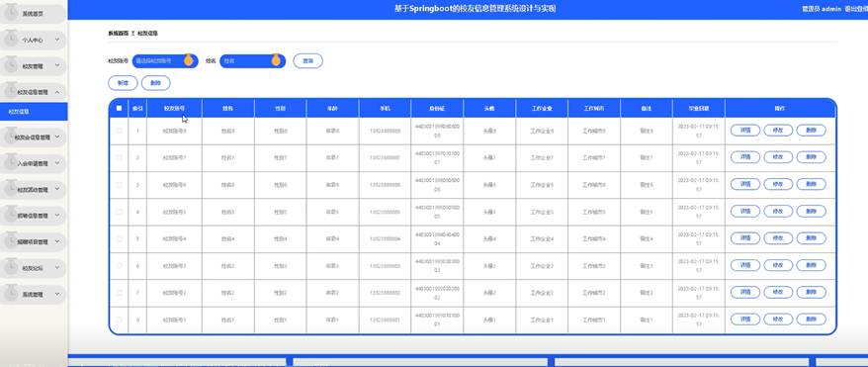Open 详情 for index 1 row
This screenshot has width=868, height=367.
[x=745, y=131]
